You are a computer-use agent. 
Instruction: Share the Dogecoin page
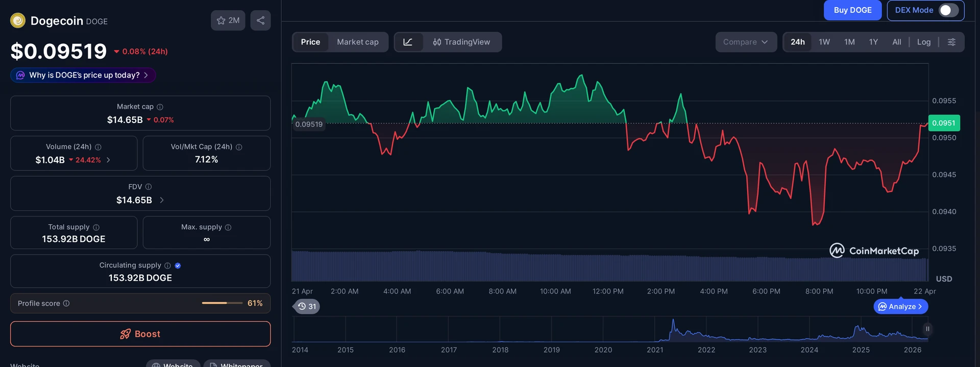[260, 20]
